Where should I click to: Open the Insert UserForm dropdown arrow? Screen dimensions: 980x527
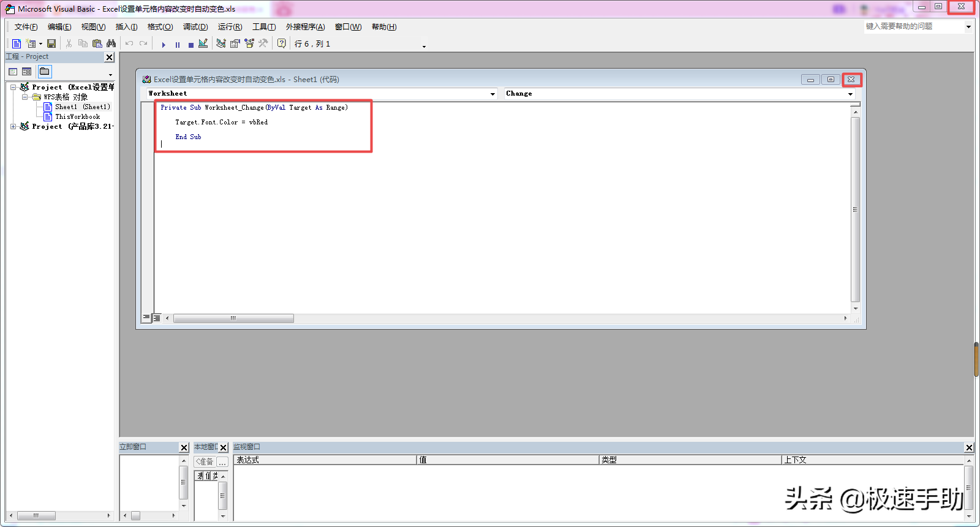(x=41, y=44)
